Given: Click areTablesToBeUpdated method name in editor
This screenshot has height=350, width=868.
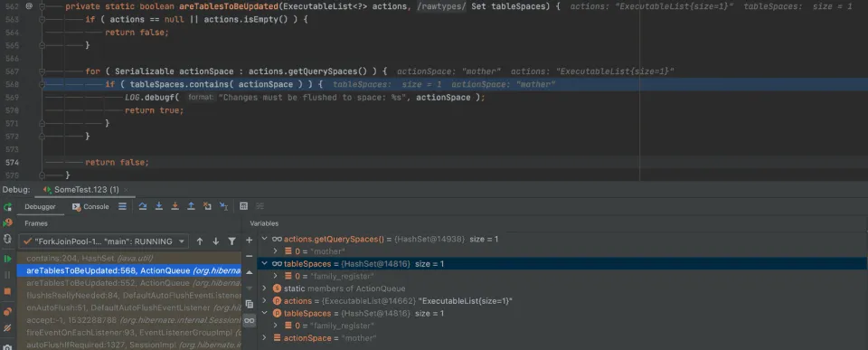Looking at the screenshot, I should [x=228, y=6].
